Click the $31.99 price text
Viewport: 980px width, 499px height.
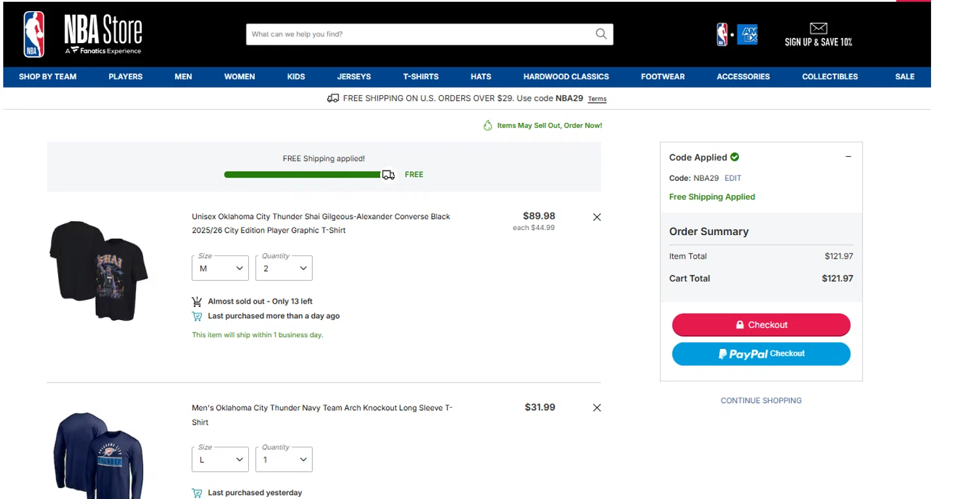point(540,407)
